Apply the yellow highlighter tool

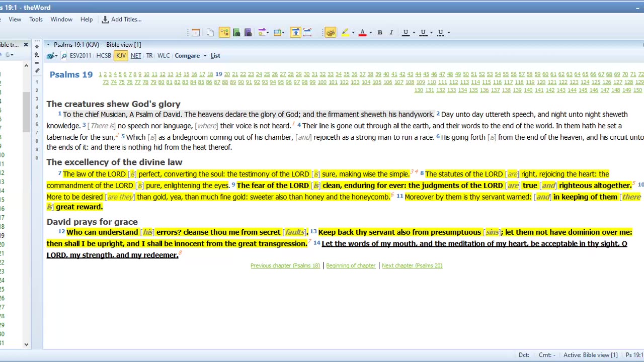345,32
